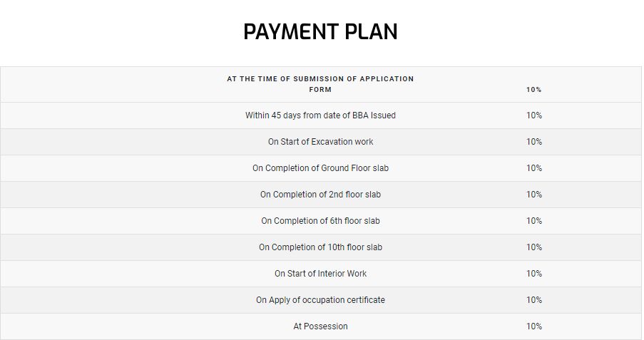The image size is (644, 340).
Task: Select On Completion of 2nd floor slab
Action: (320, 194)
